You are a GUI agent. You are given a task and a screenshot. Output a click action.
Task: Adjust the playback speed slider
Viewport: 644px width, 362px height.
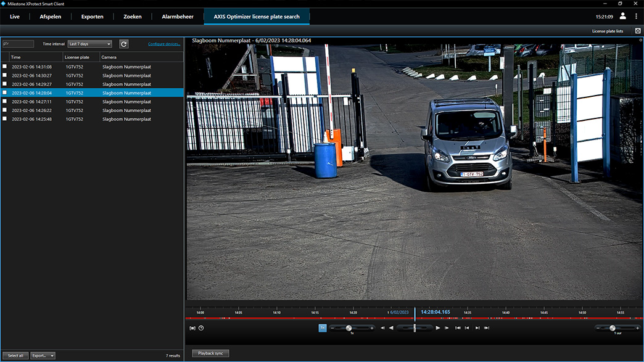pos(349,328)
